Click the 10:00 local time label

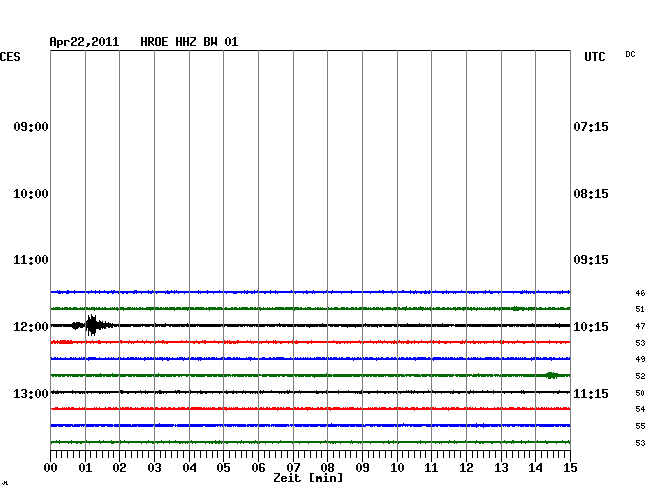31,194
